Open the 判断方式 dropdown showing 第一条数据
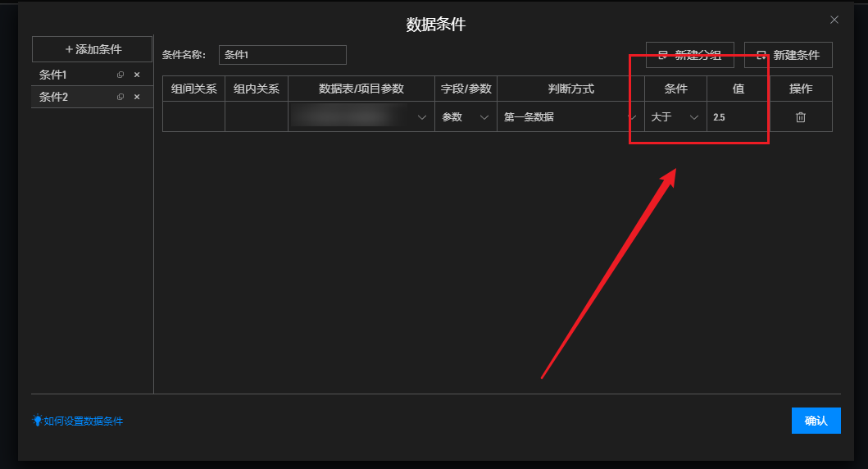Viewport: 868px width, 469px height. click(570, 117)
